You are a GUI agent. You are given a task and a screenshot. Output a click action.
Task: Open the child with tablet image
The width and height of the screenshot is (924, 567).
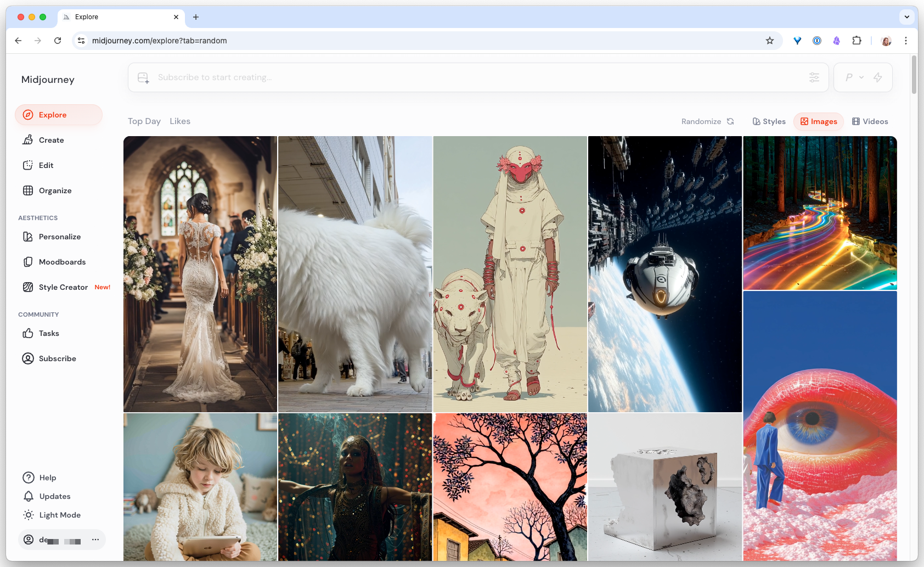[200, 487]
